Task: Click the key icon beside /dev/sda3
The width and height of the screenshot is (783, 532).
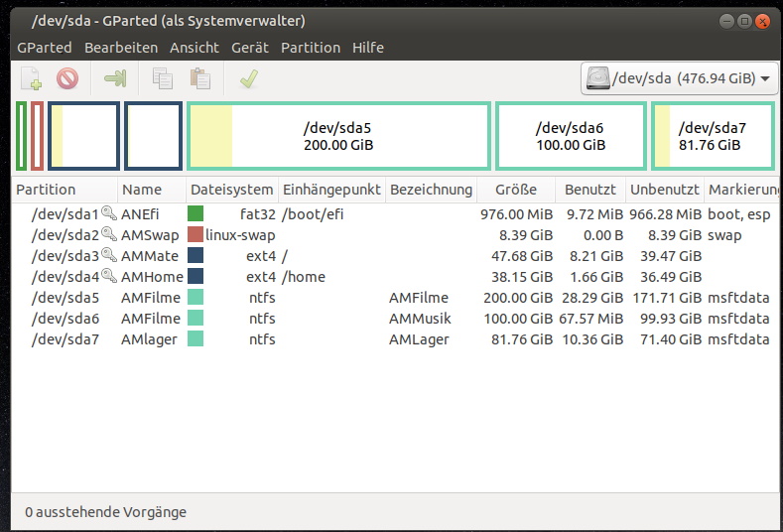Action: (x=109, y=255)
